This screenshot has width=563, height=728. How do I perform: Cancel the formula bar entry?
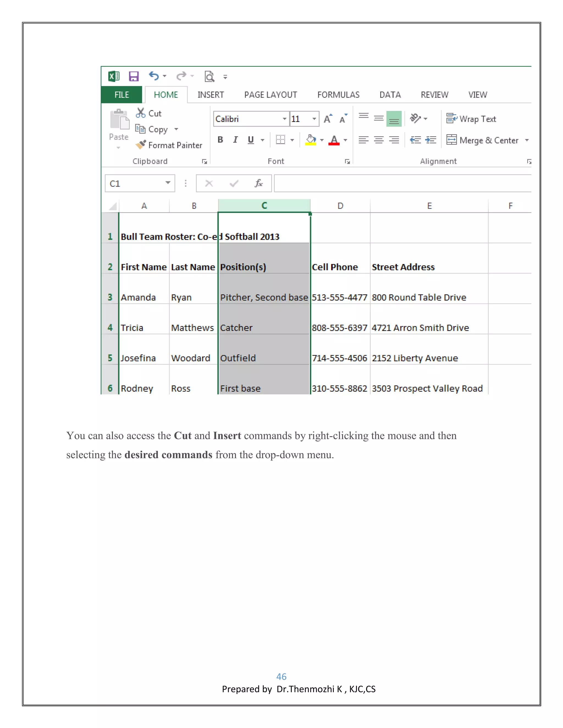209,183
